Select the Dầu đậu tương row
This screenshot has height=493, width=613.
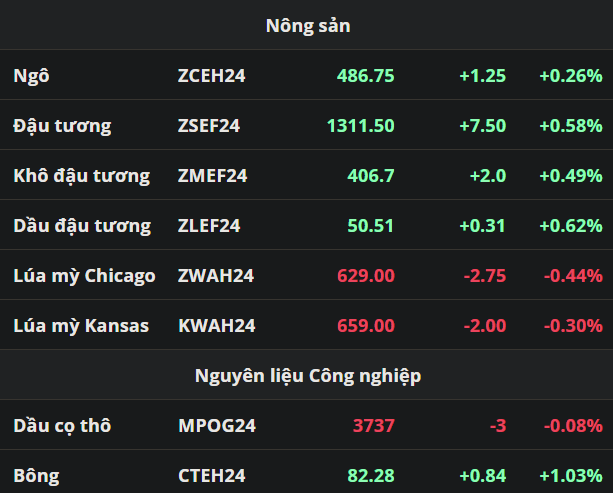pos(82,226)
